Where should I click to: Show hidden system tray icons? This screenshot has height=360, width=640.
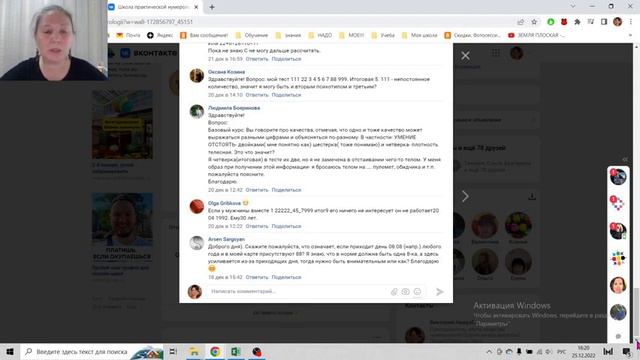[x=489, y=352]
